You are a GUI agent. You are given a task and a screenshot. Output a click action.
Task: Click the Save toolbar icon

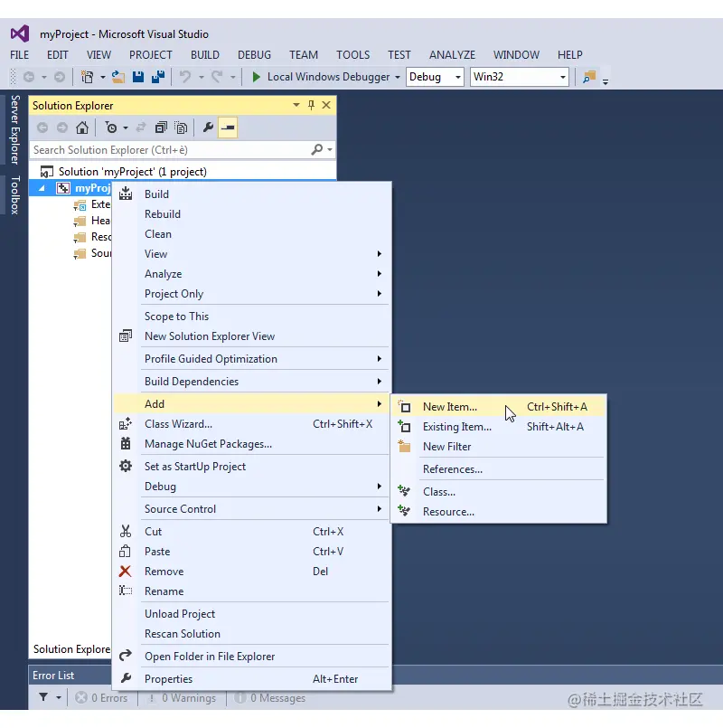[138, 77]
